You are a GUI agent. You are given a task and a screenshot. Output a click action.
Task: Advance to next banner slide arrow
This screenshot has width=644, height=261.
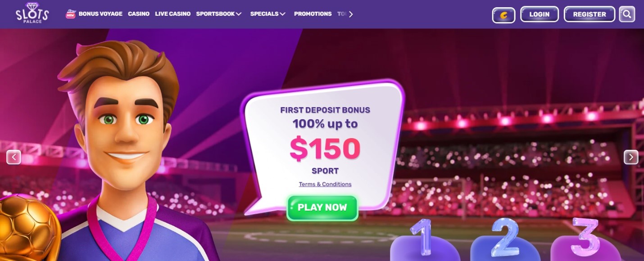[x=631, y=157]
